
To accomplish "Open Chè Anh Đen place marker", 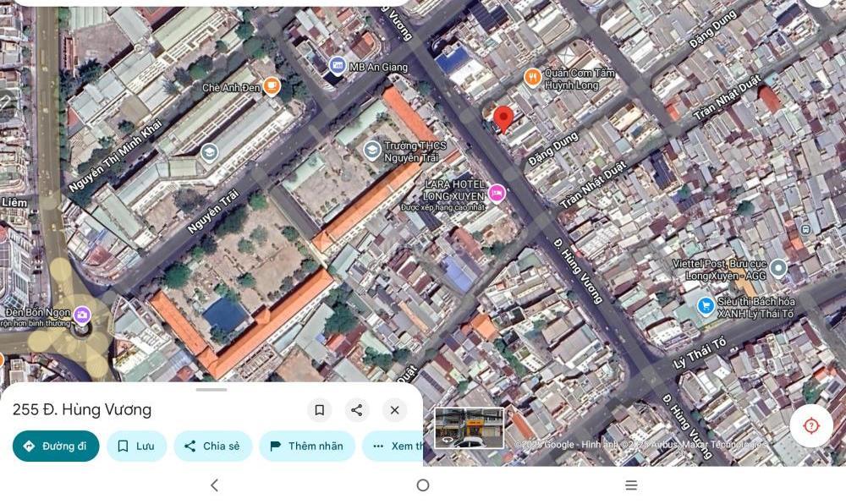I will [x=272, y=85].
